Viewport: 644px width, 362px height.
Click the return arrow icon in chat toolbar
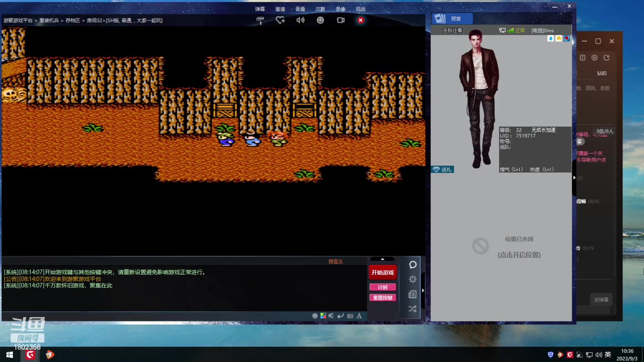[x=340, y=316]
